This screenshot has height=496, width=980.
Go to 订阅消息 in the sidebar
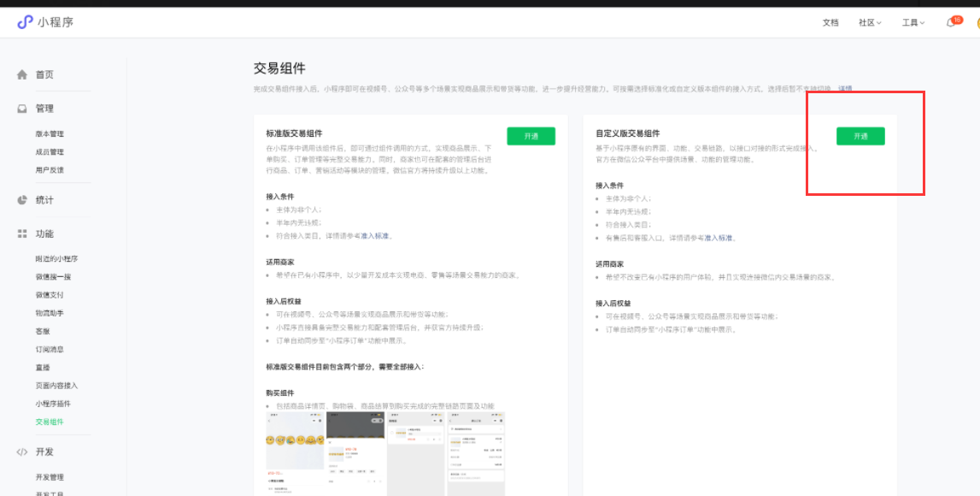coord(50,350)
